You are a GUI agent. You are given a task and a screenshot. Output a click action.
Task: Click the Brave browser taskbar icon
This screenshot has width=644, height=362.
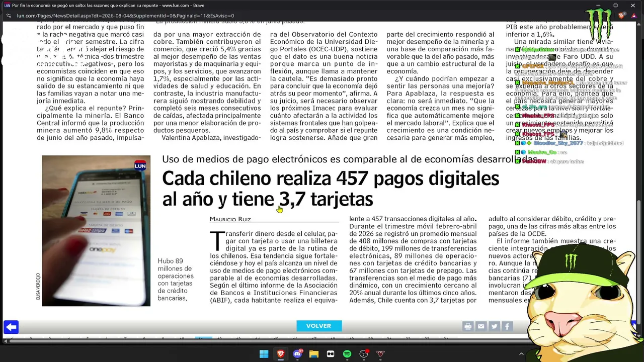[281, 354]
